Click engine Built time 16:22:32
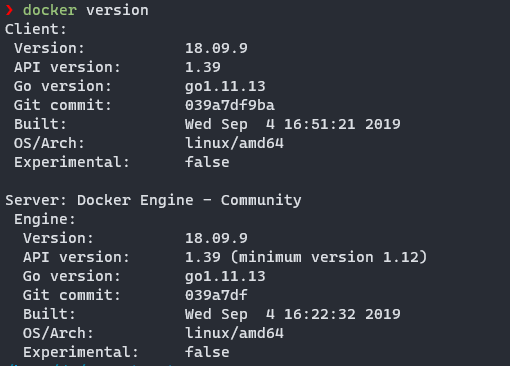This screenshot has height=366, width=510. pos(320,314)
